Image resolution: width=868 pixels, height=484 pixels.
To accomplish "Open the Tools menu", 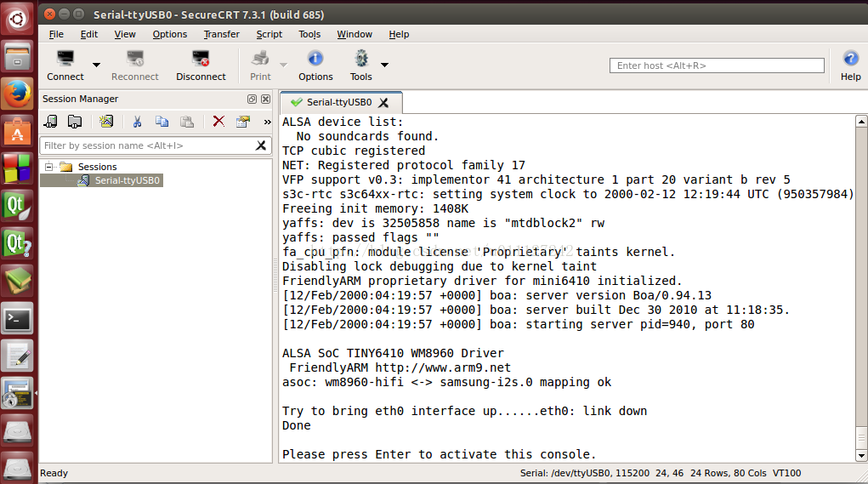I will [x=309, y=34].
